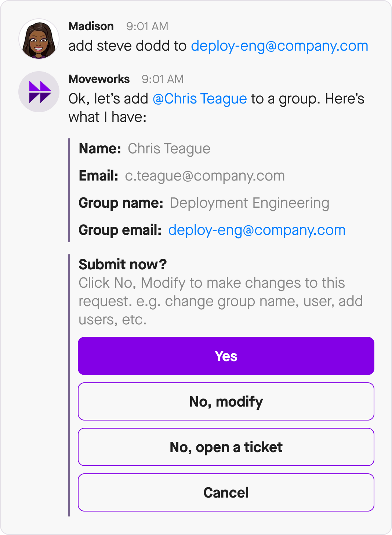
Task: Click the Madison sender name
Action: pyautogui.click(x=91, y=26)
